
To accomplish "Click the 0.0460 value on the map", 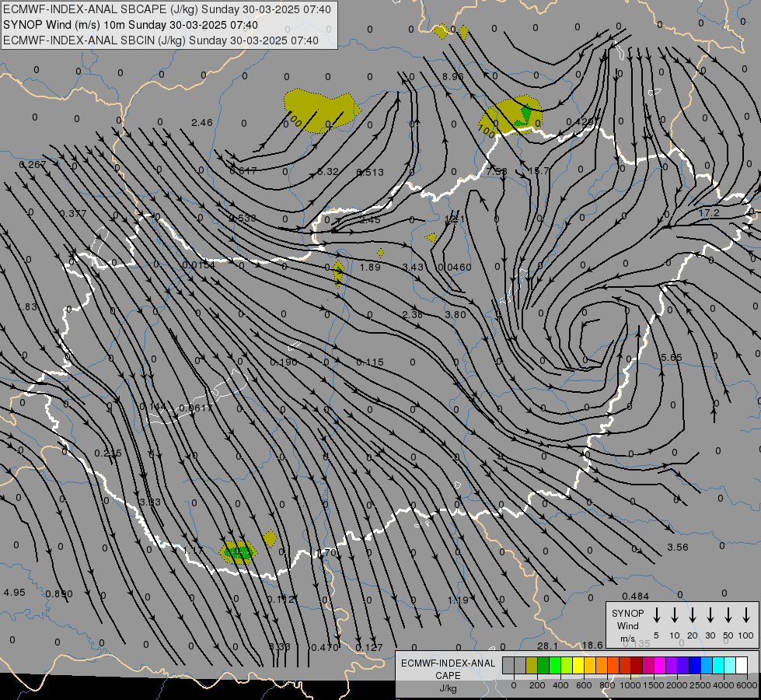I will [x=455, y=268].
